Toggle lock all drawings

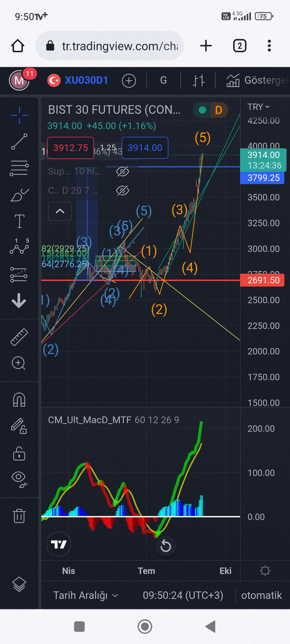19,453
